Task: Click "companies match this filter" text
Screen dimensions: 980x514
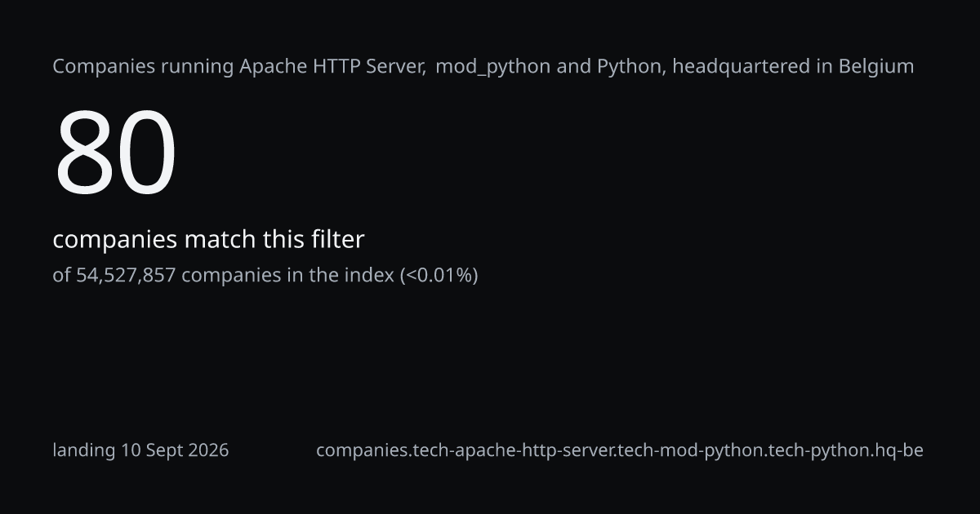Action: click(208, 240)
